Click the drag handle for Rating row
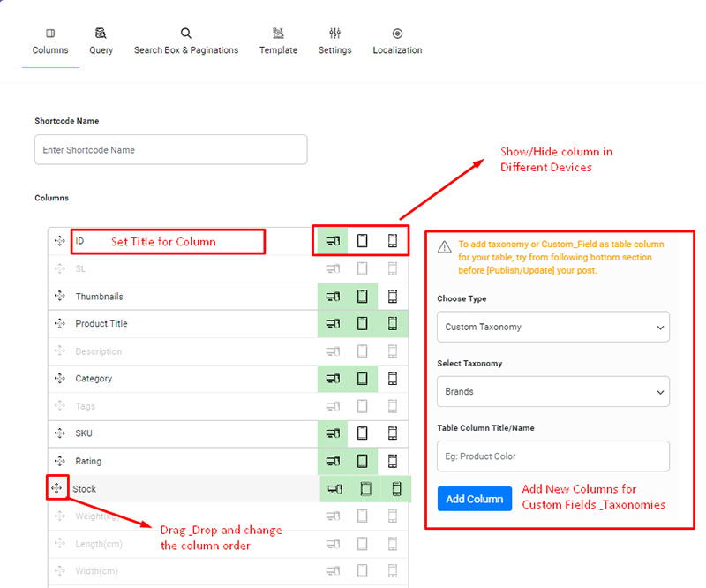 pyautogui.click(x=59, y=461)
